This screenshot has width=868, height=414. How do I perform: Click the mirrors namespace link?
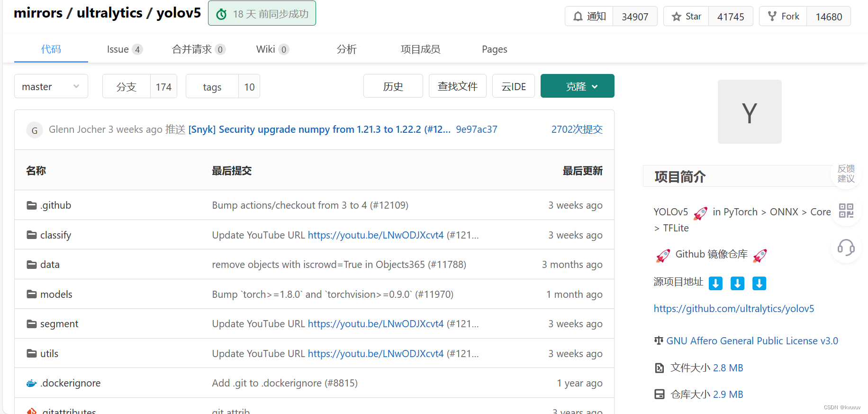(x=38, y=13)
